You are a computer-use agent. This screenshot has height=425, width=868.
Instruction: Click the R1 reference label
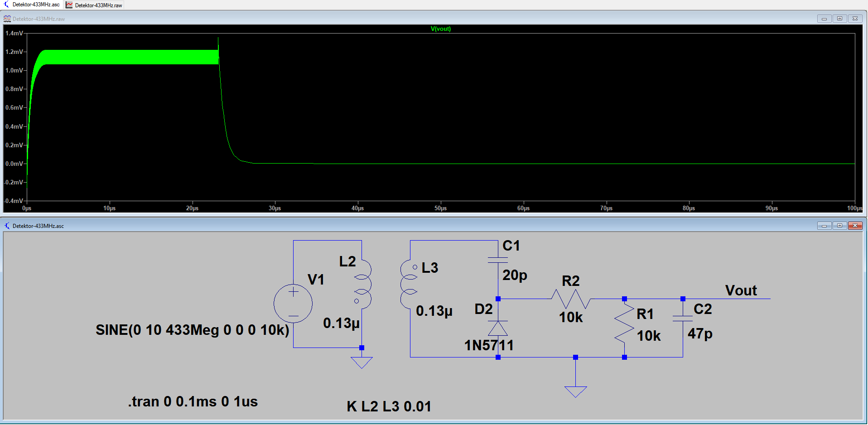[645, 314]
